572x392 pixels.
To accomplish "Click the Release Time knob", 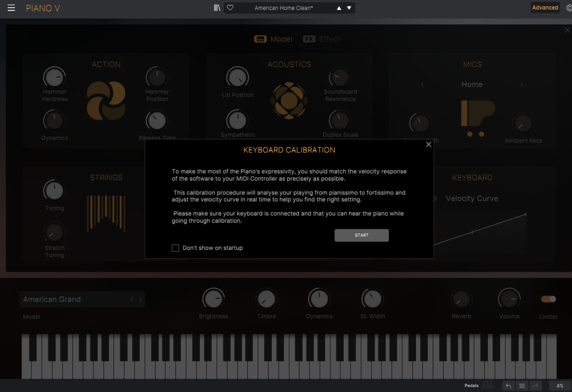I will [157, 121].
